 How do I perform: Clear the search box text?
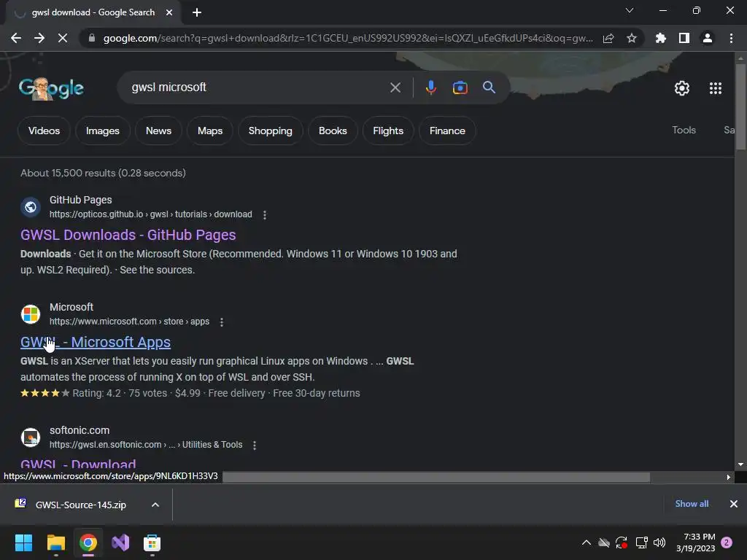pos(395,87)
